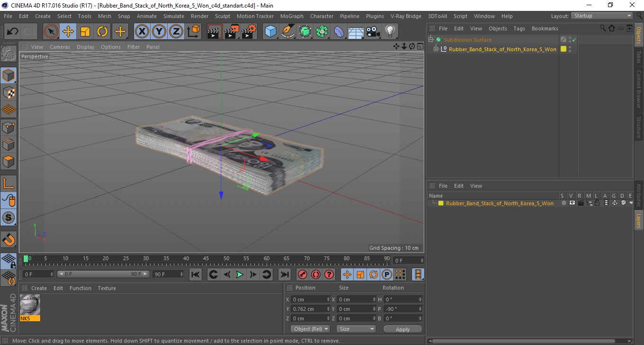The height and width of the screenshot is (345, 644).
Task: Switch to the Attributes side tab
Action: tap(639, 195)
